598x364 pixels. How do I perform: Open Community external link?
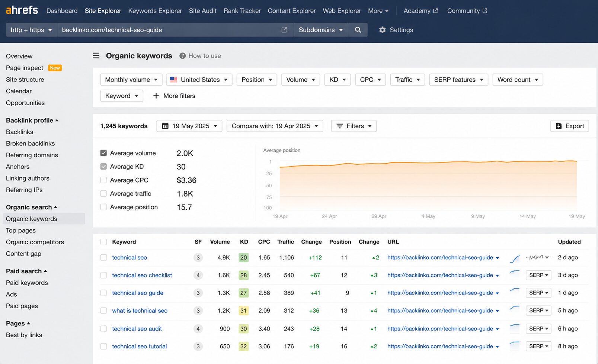467,11
